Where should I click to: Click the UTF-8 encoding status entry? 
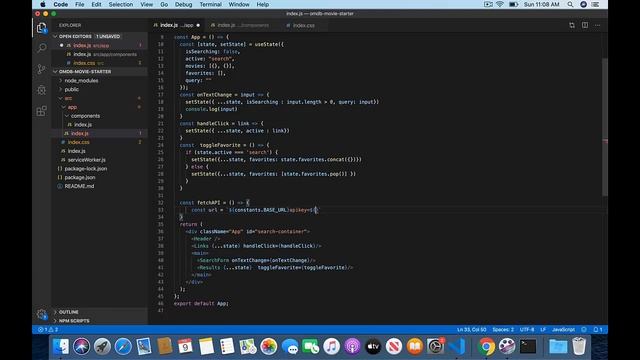click(527, 329)
